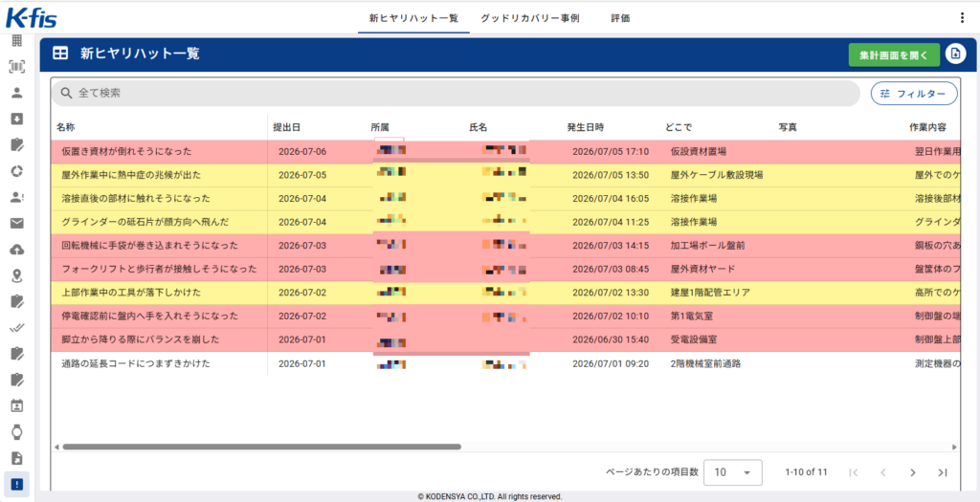The height and width of the screenshot is (502, 980).
Task: Select row 仮置き資材が倒れそうになった
Action: tap(505, 151)
